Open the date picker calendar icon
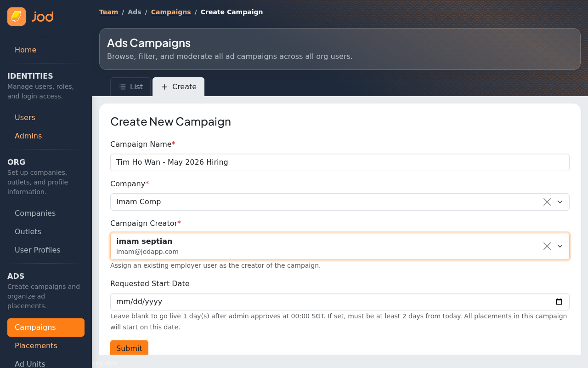This screenshot has width=588, height=368. (x=559, y=301)
